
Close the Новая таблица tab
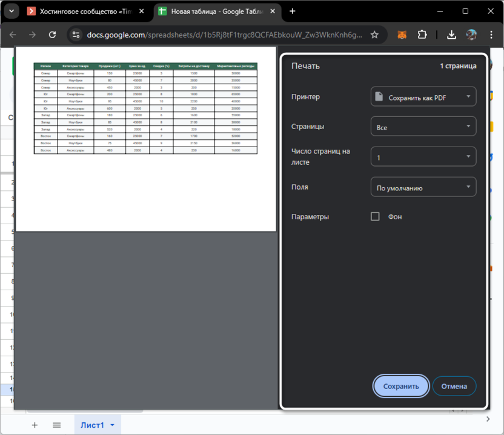point(273,12)
